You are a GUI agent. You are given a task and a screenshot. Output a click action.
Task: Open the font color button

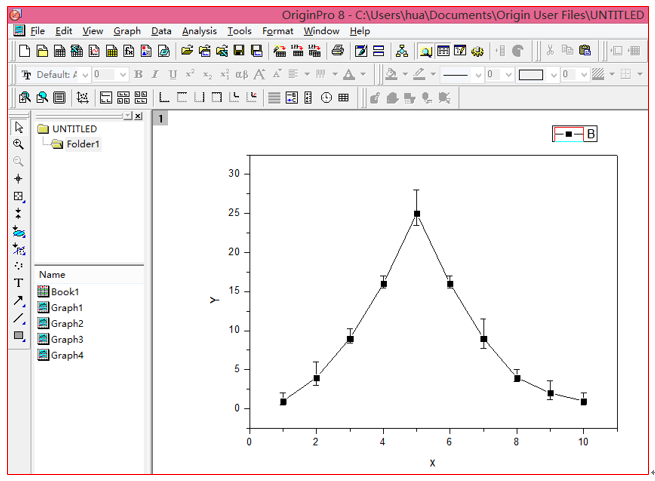click(349, 75)
